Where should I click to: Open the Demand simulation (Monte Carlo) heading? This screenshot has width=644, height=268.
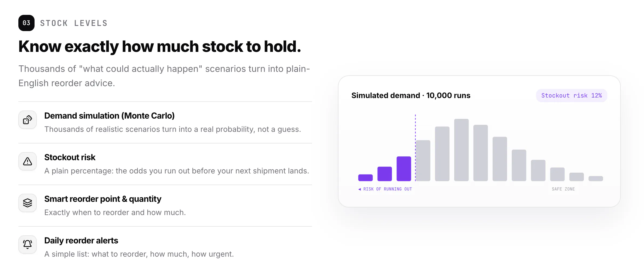109,116
